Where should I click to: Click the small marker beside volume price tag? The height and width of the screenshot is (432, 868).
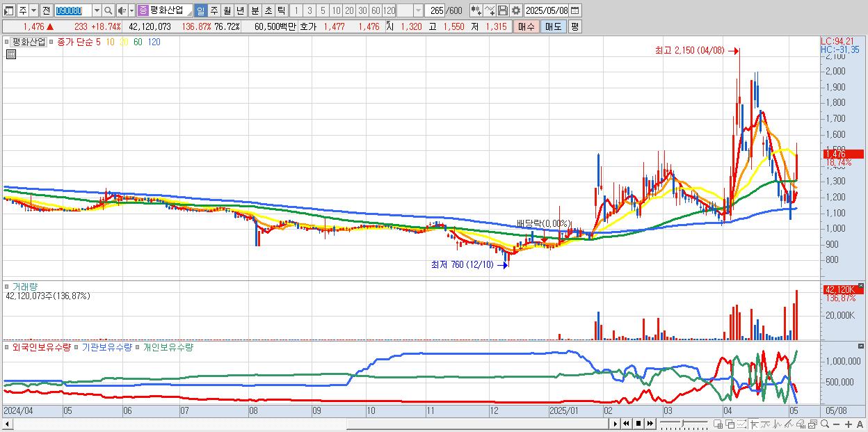point(861,285)
